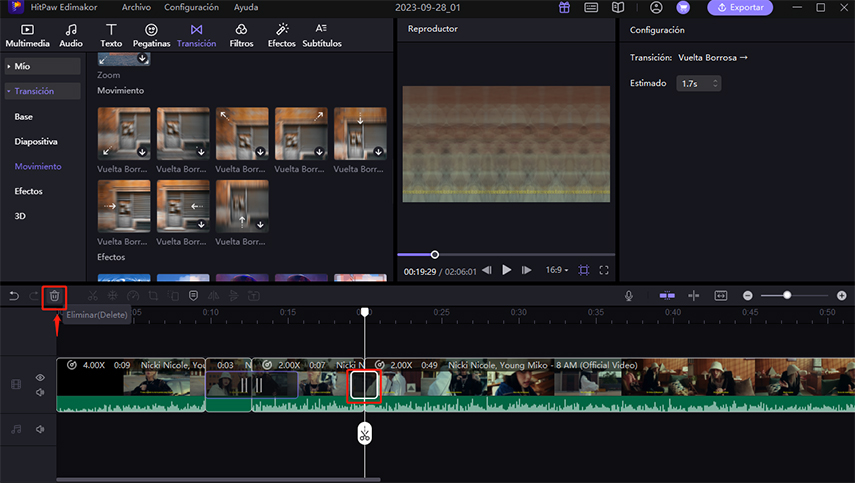
Task: Download the Zoom transition via its arrow icon
Action: [142, 59]
